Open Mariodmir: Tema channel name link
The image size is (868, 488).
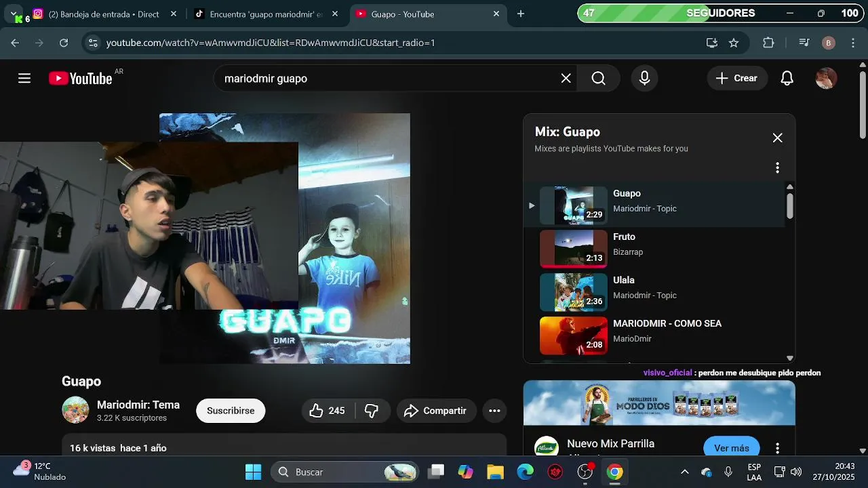pyautogui.click(x=138, y=405)
